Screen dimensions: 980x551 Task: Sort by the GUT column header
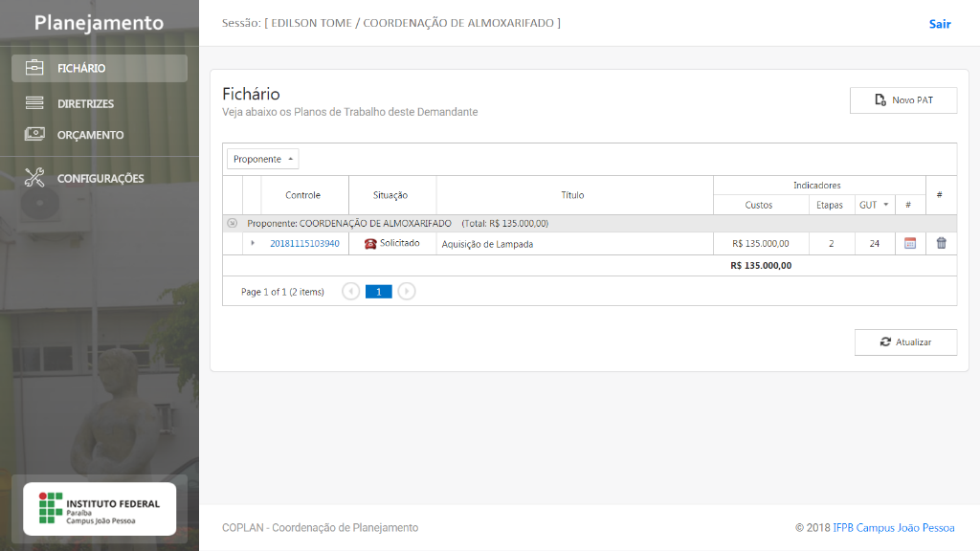[x=869, y=205]
